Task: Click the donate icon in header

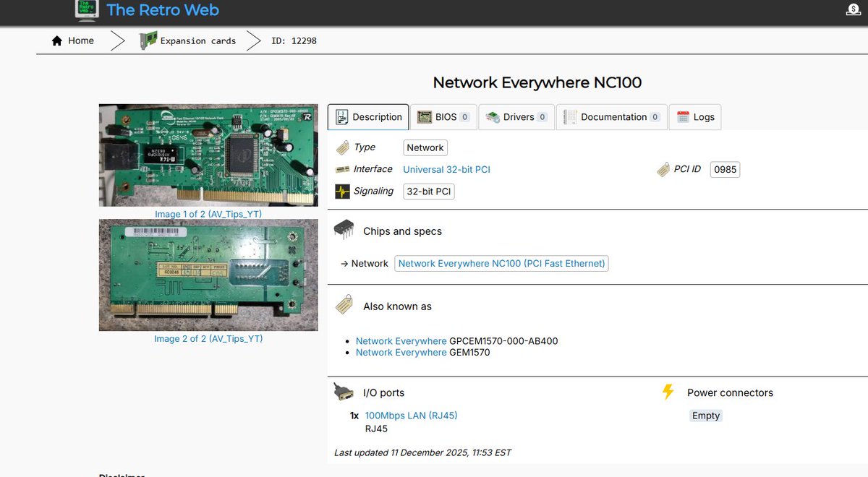Action: click(854, 10)
